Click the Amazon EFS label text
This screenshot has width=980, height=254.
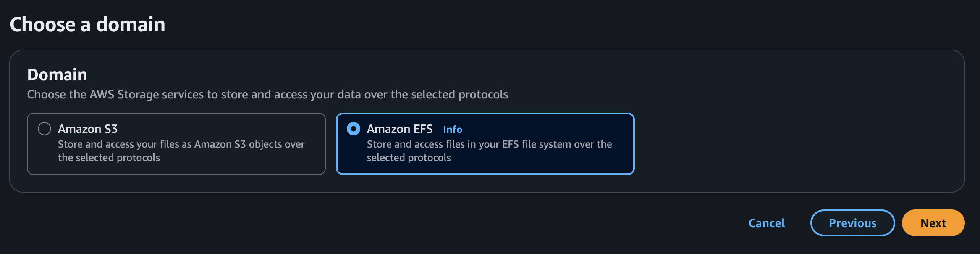click(x=400, y=129)
